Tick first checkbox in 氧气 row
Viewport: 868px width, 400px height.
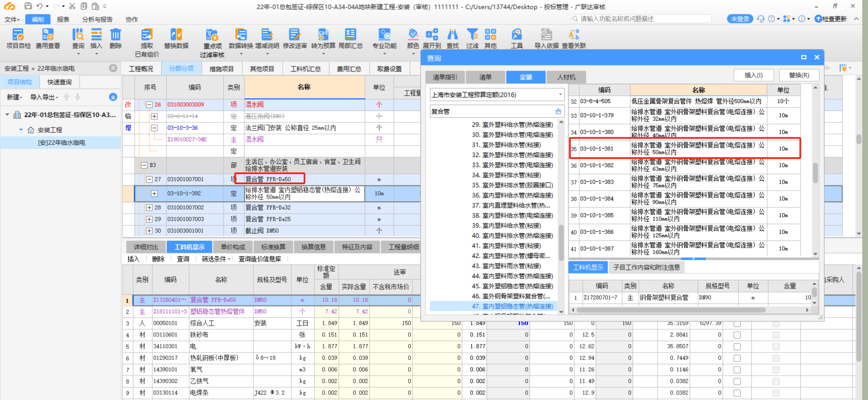click(x=737, y=370)
